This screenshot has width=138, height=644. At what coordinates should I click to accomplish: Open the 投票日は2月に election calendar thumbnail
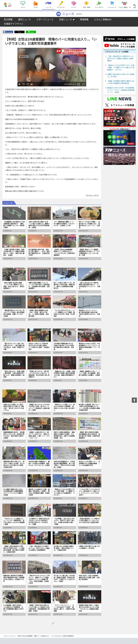(89, 363)
